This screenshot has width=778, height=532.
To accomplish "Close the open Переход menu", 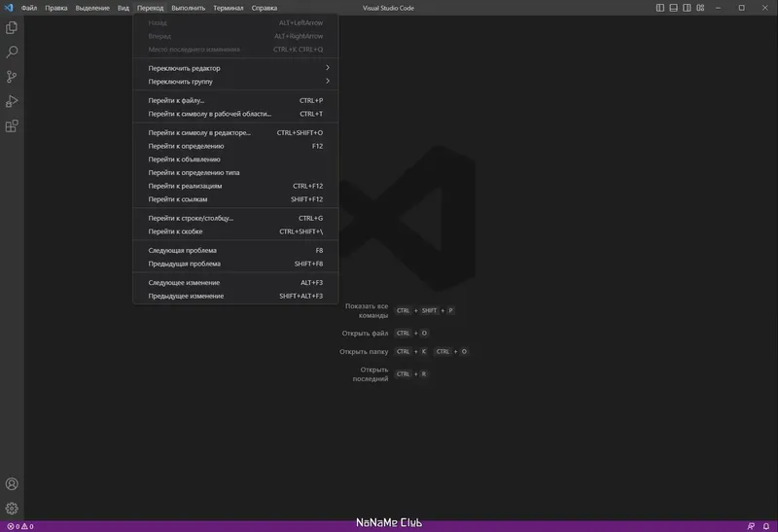I will pos(151,8).
